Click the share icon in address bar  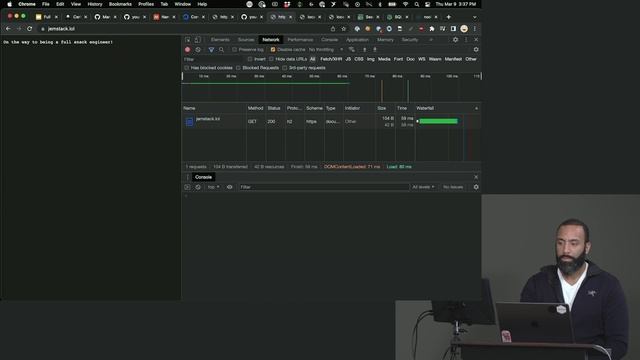(333, 29)
